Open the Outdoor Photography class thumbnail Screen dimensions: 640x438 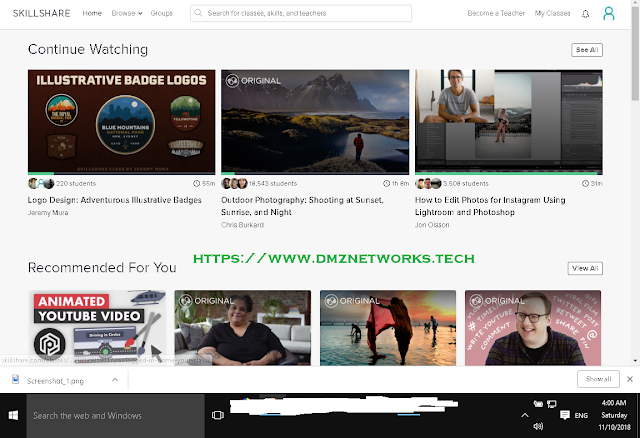tap(315, 121)
